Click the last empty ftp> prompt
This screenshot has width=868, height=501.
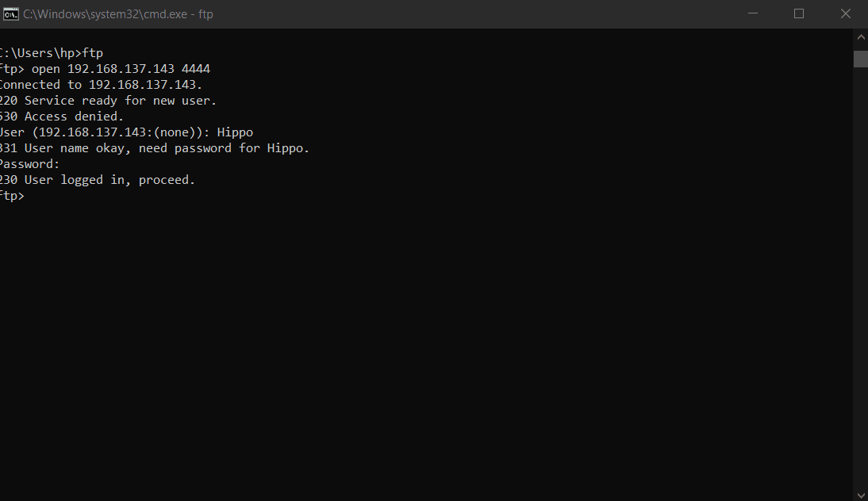[x=12, y=196]
